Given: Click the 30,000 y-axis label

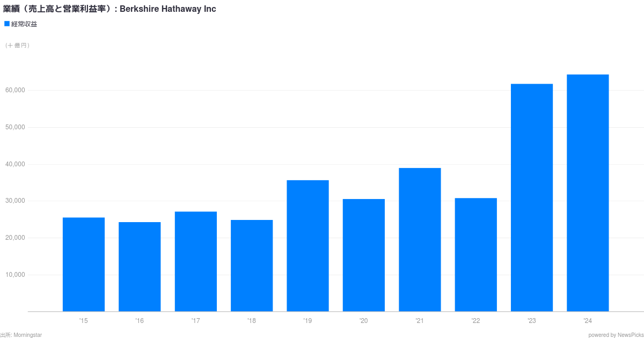Looking at the screenshot, I should (x=15, y=201).
